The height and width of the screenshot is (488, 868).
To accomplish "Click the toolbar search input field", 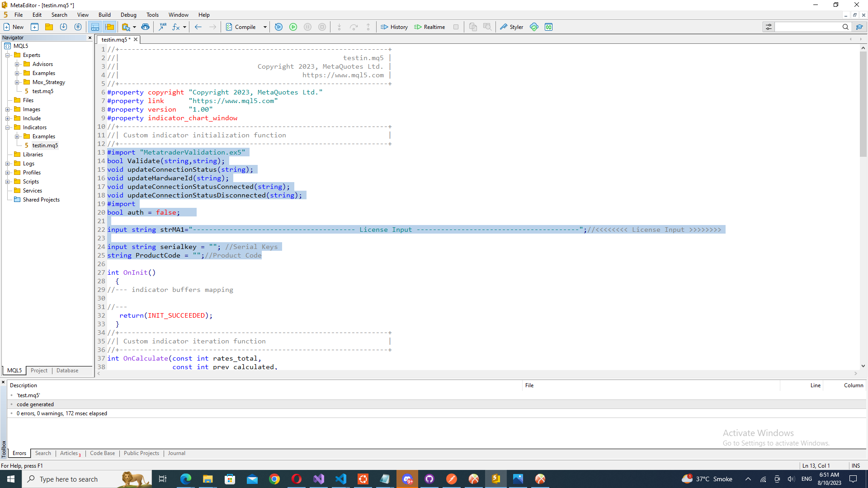I will (807, 27).
